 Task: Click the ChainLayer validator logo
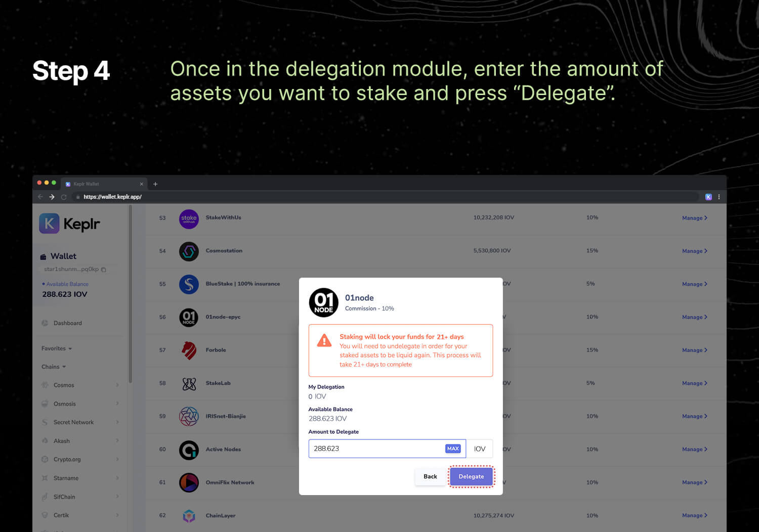[189, 516]
